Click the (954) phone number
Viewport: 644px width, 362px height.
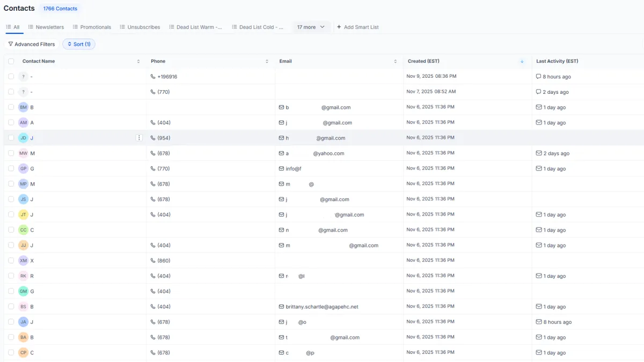[x=164, y=138]
